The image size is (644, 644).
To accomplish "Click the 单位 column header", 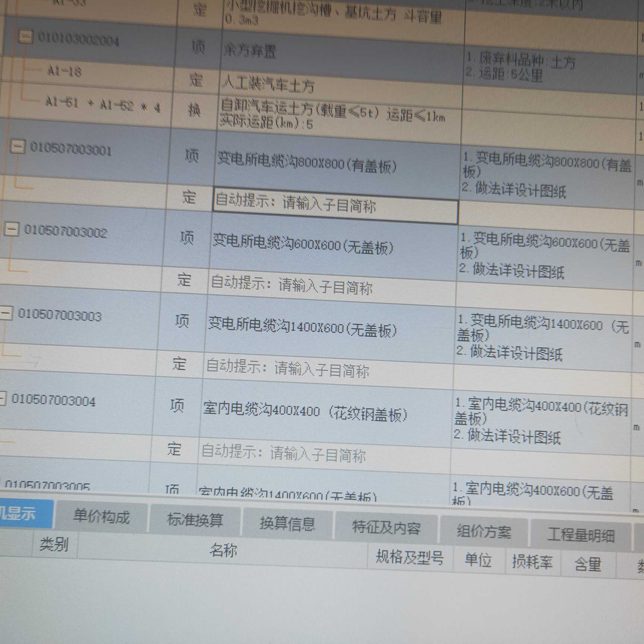I will pos(479,560).
